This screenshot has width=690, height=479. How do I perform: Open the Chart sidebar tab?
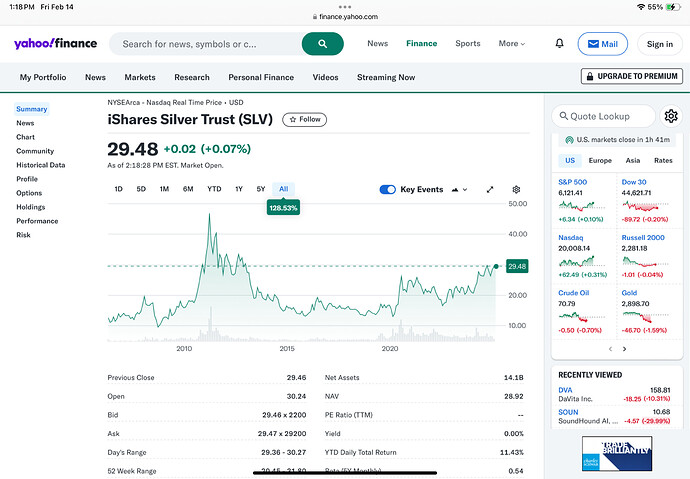[x=26, y=137]
